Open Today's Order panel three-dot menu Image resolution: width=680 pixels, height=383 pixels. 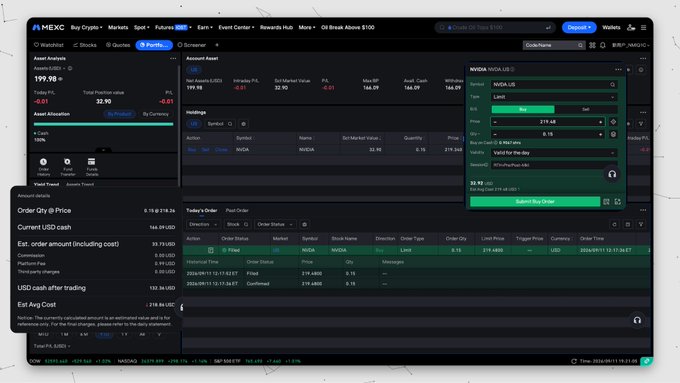[643, 210]
